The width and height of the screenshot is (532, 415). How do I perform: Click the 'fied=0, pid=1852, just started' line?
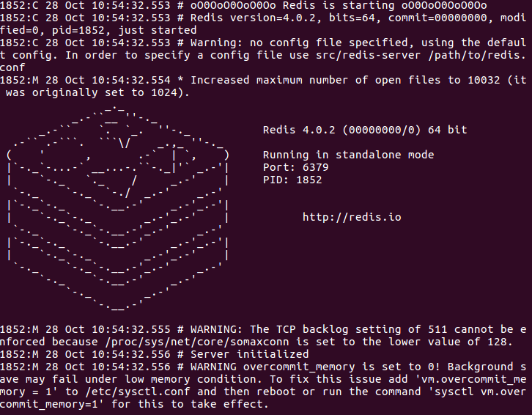coord(98,30)
